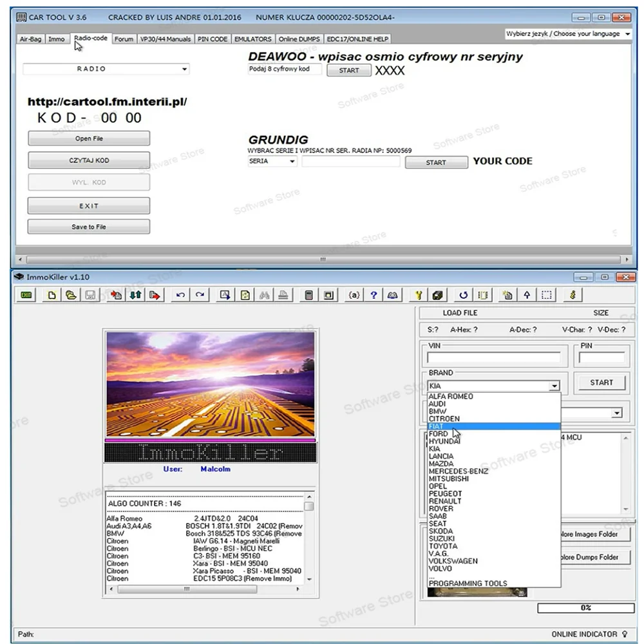Click the export icon with red arrow leaving document

pos(155,295)
